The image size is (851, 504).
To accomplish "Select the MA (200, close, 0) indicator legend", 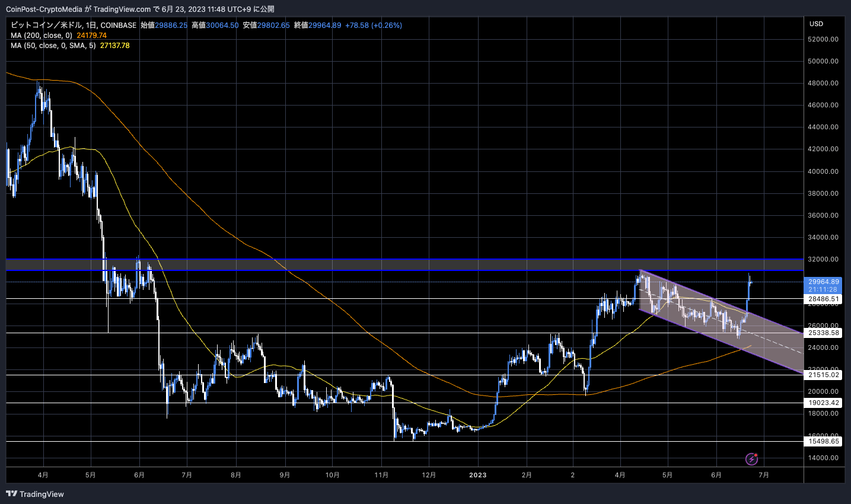I will tap(42, 36).
